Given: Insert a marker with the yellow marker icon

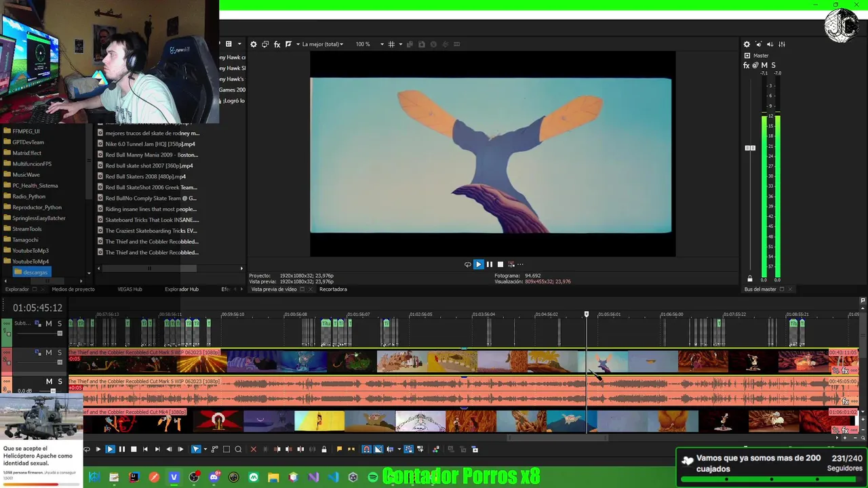Looking at the screenshot, I should click(x=339, y=449).
